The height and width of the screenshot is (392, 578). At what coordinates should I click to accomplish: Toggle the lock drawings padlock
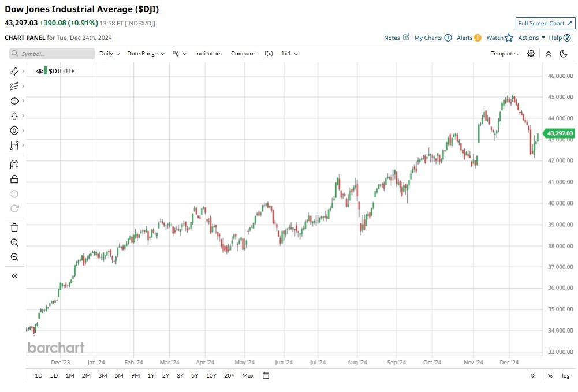[14, 180]
